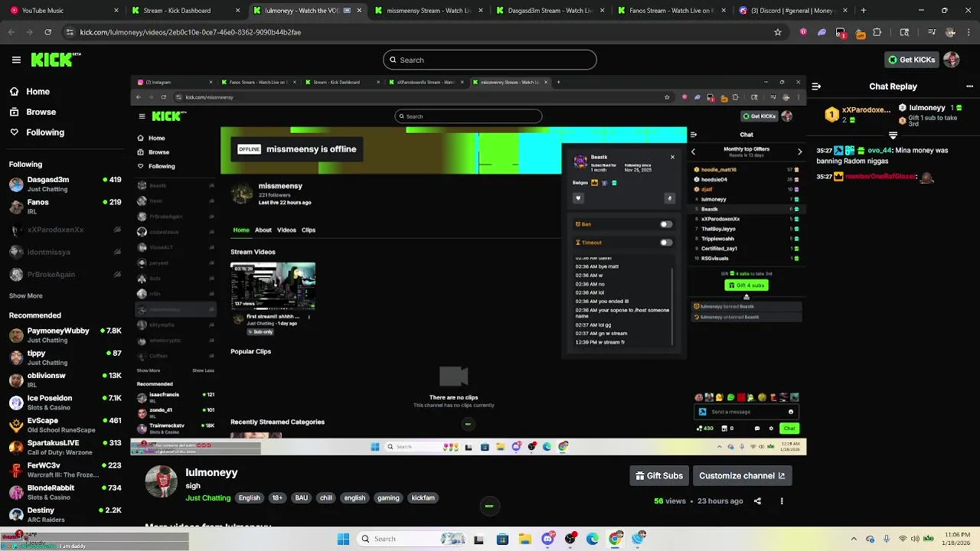
Task: Switch to the Discord #general tab
Action: 794,11
